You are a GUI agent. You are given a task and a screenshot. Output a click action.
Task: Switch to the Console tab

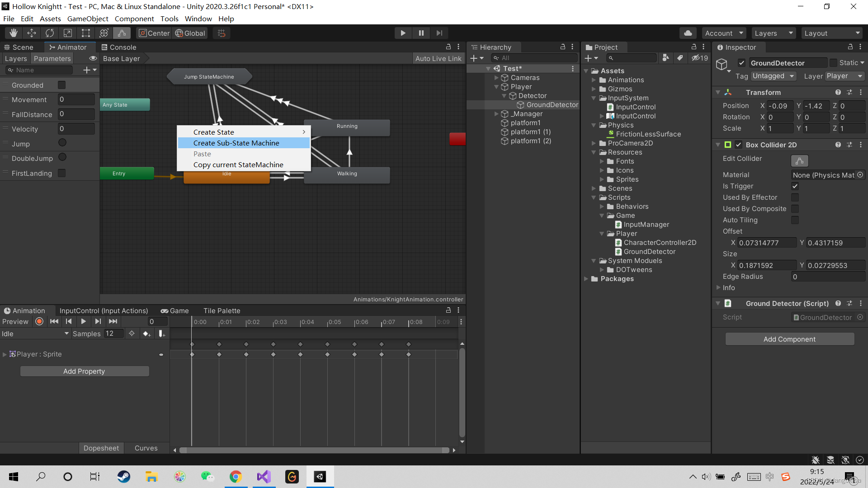tap(118, 47)
